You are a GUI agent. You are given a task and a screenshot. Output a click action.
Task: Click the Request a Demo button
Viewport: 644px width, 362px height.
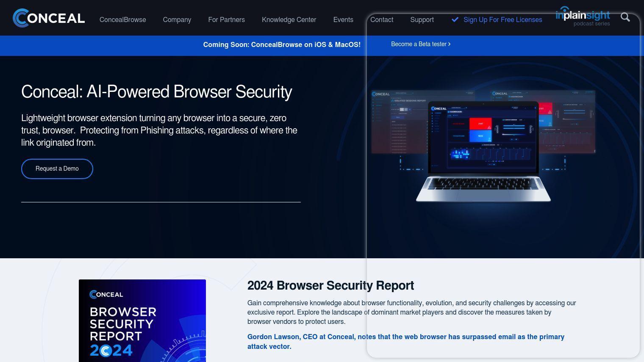[57, 169]
